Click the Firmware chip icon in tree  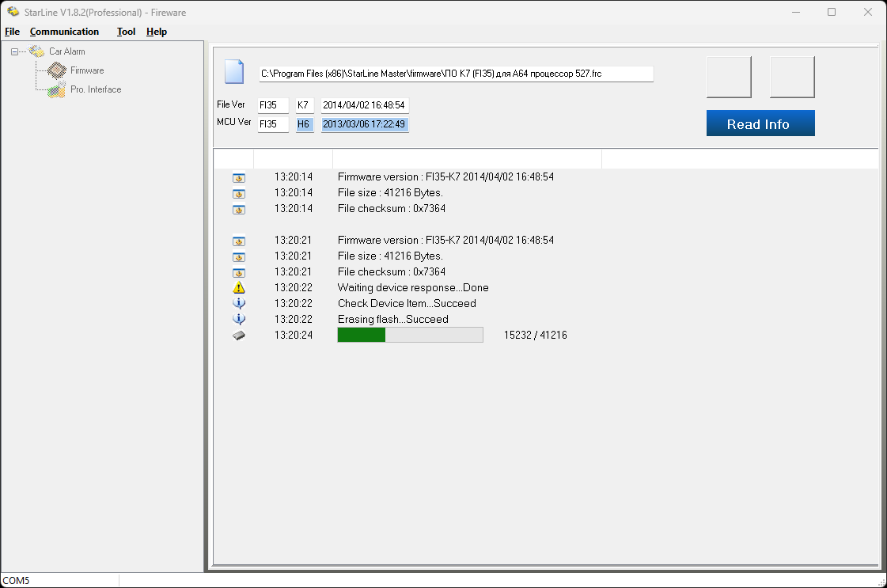pyautogui.click(x=56, y=70)
